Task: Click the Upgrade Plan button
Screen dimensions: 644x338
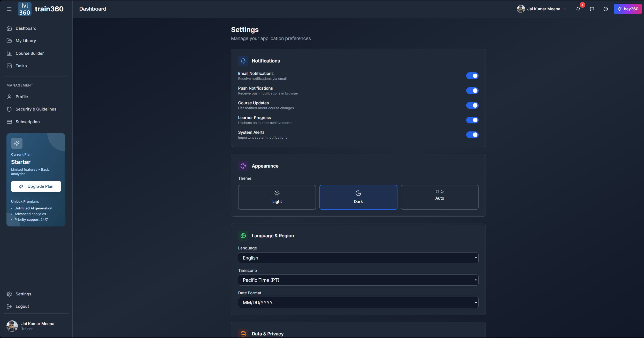Action: click(36, 186)
